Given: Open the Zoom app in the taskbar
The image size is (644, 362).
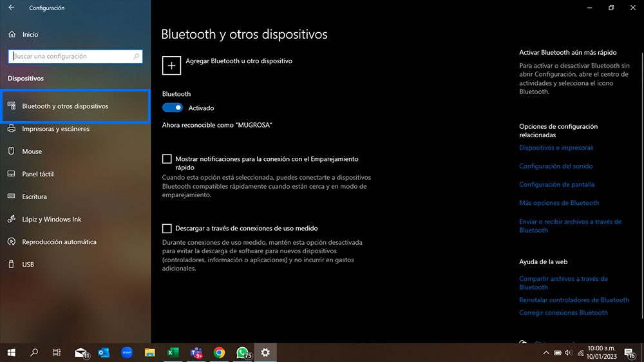Looking at the screenshot, I should [127, 352].
